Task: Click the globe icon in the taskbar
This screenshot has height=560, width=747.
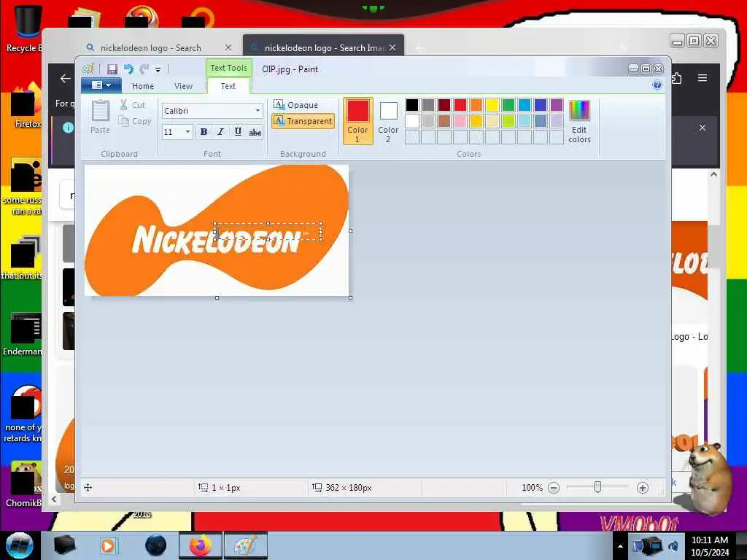Action: [155, 545]
